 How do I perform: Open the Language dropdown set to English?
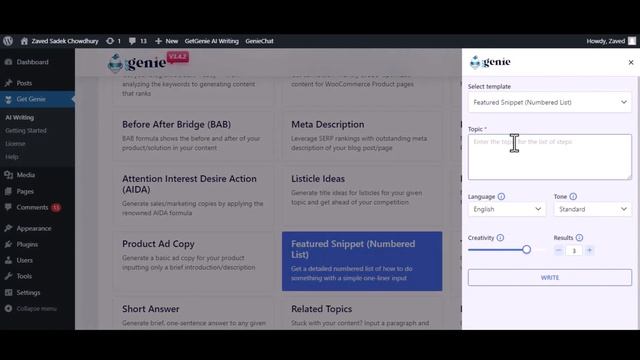click(507, 209)
